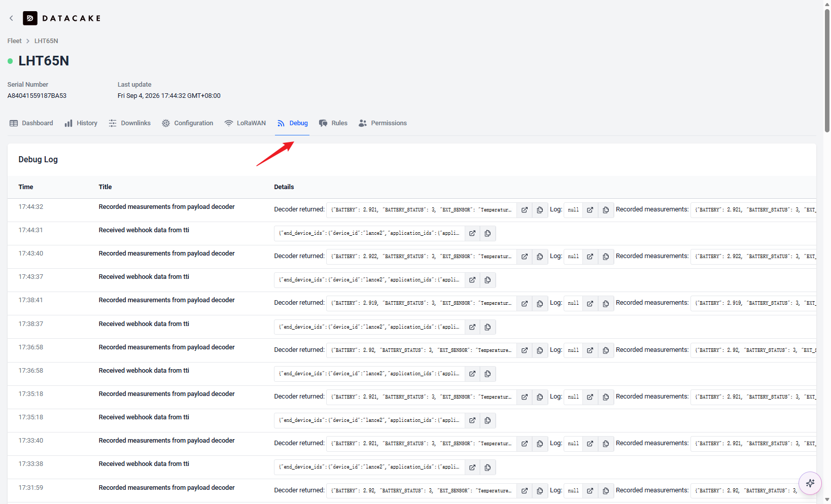Copy webhook data for 17:43:37 entry
This screenshot has height=504, width=831.
click(488, 280)
